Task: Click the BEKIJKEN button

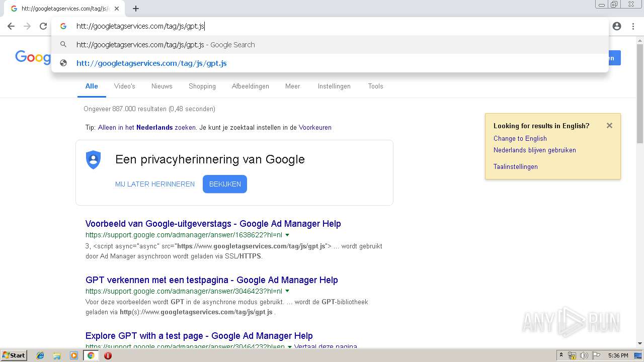Action: [x=225, y=184]
